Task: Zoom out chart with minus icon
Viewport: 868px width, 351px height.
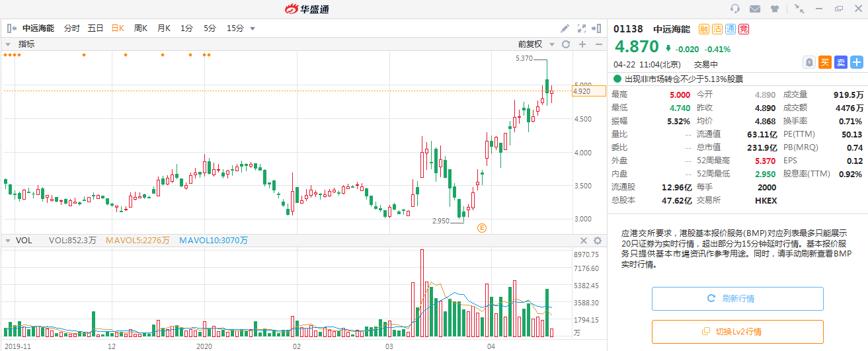Action: pos(598,44)
